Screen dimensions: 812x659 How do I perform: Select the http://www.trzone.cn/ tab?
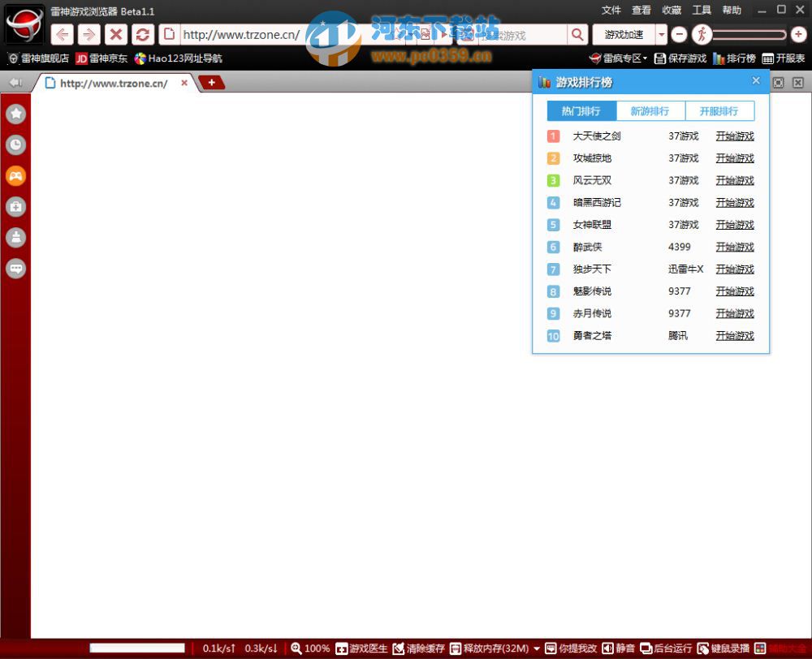tap(114, 84)
